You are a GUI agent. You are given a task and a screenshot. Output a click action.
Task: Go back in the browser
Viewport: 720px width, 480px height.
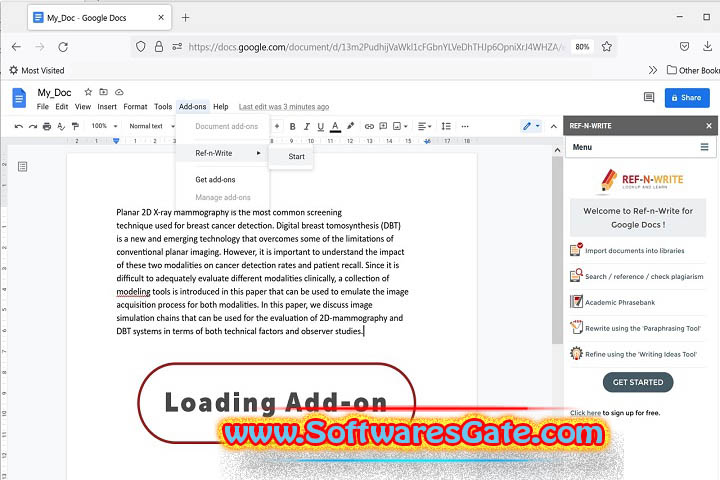pyautogui.click(x=17, y=47)
